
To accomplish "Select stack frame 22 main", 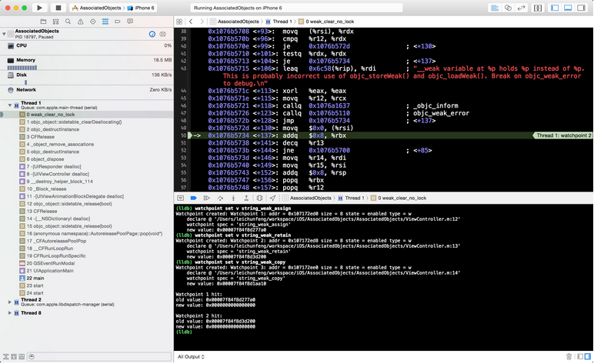I will [x=35, y=278].
